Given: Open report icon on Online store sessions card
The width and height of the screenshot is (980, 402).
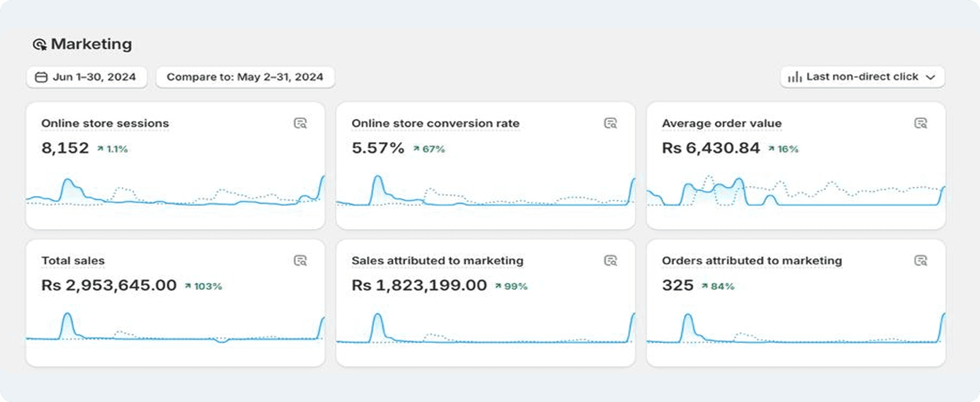Looking at the screenshot, I should tap(300, 123).
